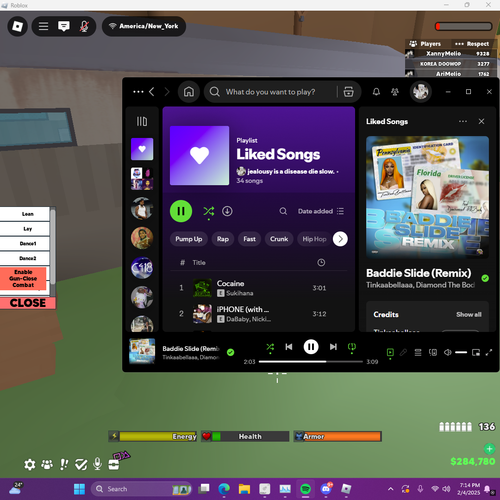The height and width of the screenshot is (500, 500).
Task: Open the Spotify Home button
Action: [x=189, y=92]
